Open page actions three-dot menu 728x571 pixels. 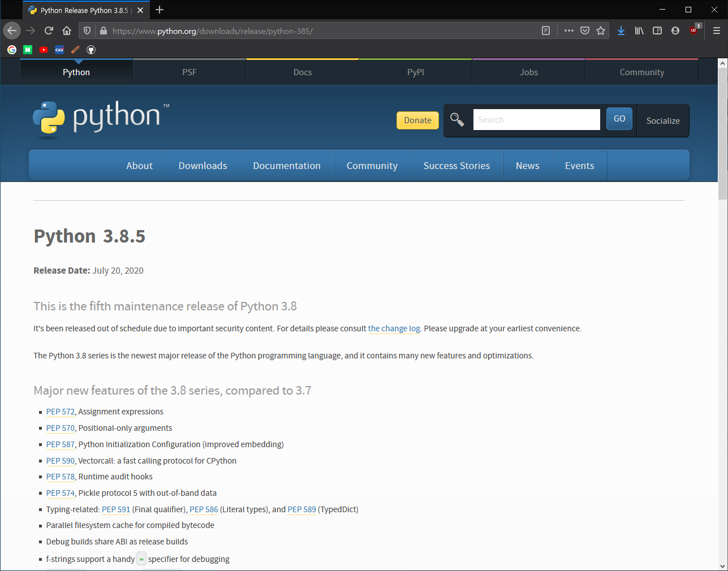click(x=569, y=31)
